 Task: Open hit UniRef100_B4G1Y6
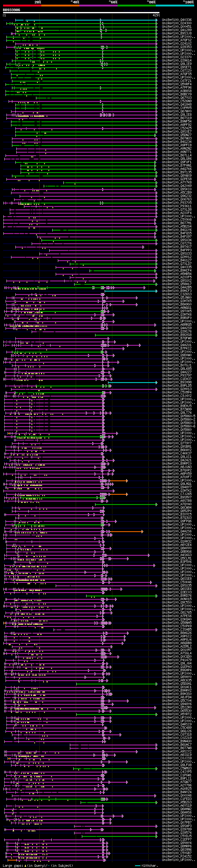pyautogui.click(x=176, y=230)
